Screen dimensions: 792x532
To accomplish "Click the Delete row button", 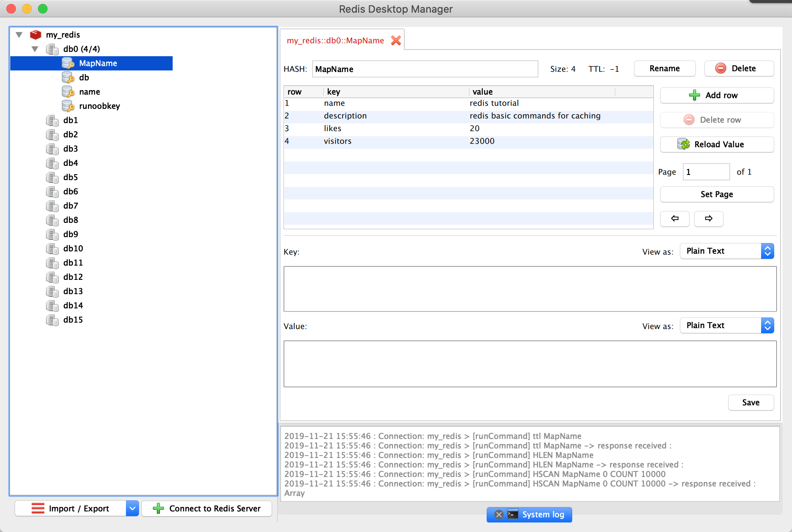I will coord(717,120).
